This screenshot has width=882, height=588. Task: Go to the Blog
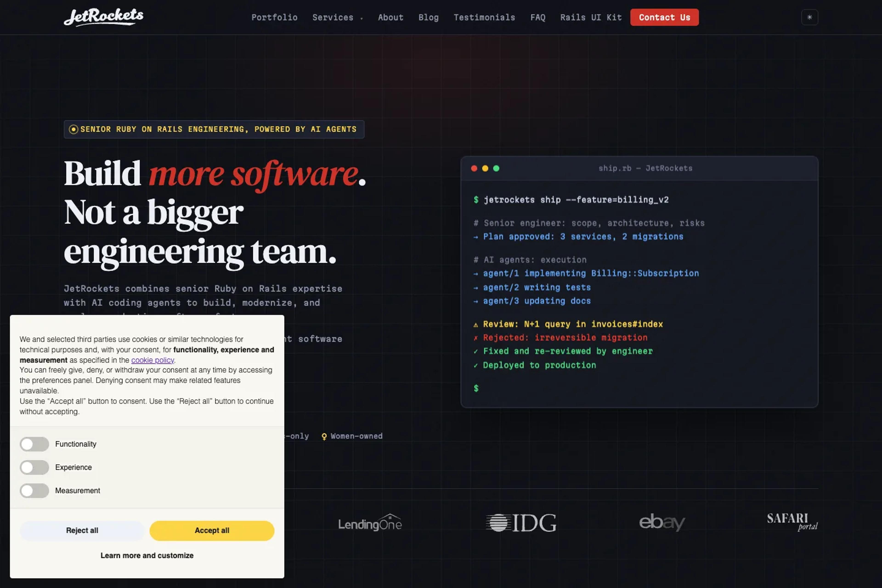click(428, 17)
